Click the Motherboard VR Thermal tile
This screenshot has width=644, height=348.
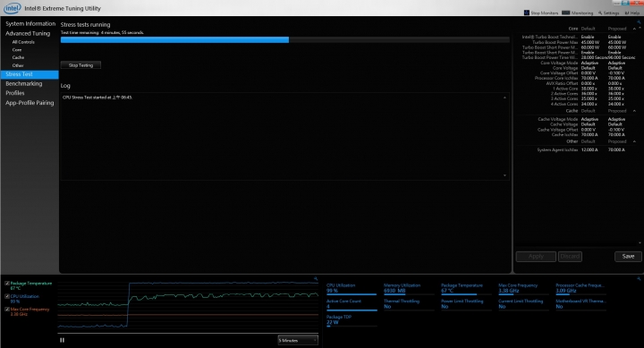pyautogui.click(x=580, y=304)
